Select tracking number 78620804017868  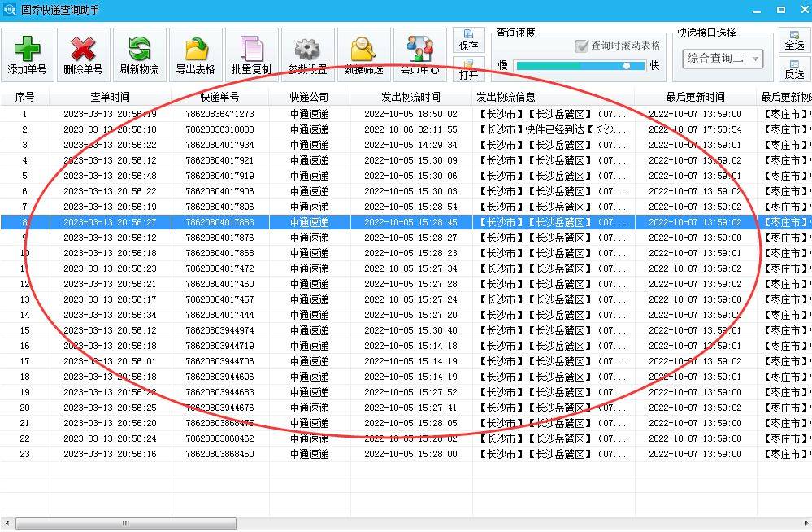(x=220, y=254)
